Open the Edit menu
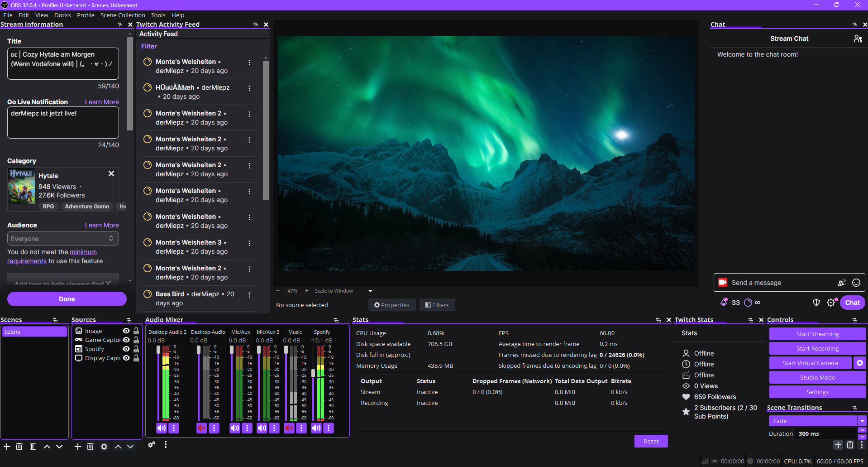868x467 pixels. [x=24, y=15]
